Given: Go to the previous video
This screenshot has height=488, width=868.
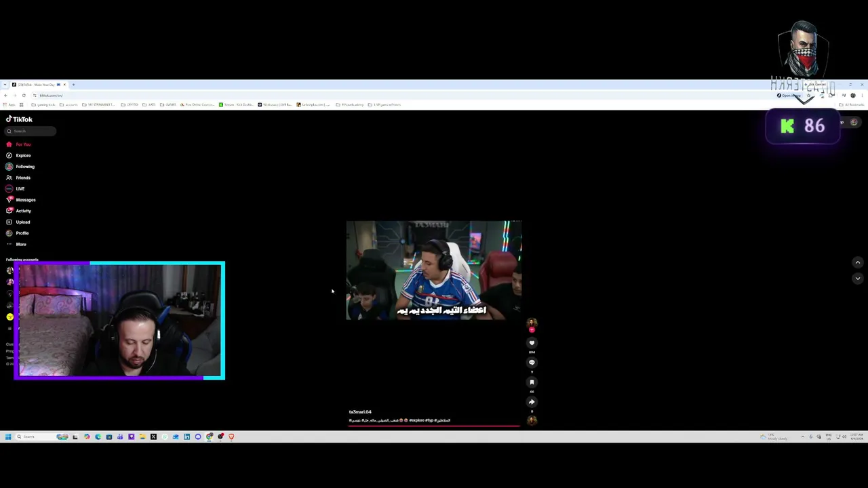Looking at the screenshot, I should [x=858, y=262].
